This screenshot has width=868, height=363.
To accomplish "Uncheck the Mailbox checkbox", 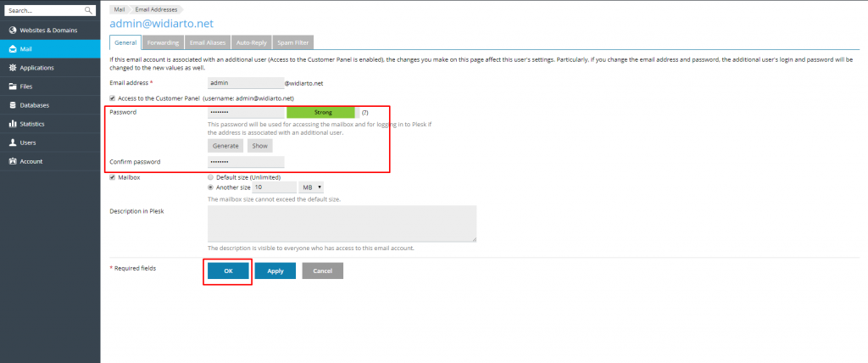I will coord(113,177).
